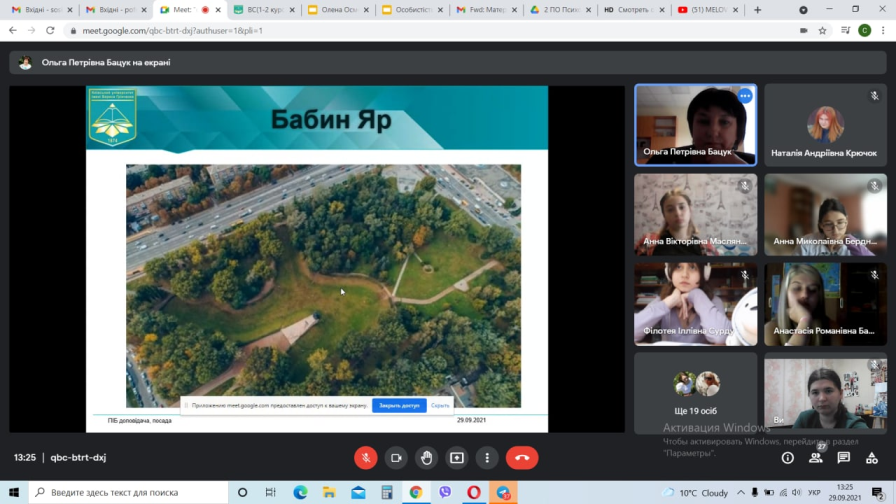Show the participants list panel
Image resolution: width=896 pixels, height=504 pixels.
click(x=816, y=458)
